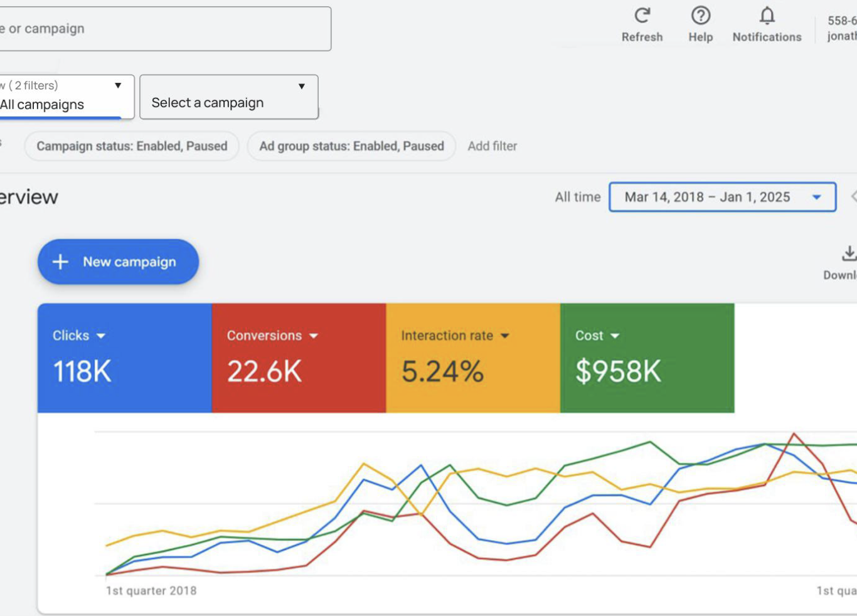Open the Help icon

[700, 16]
